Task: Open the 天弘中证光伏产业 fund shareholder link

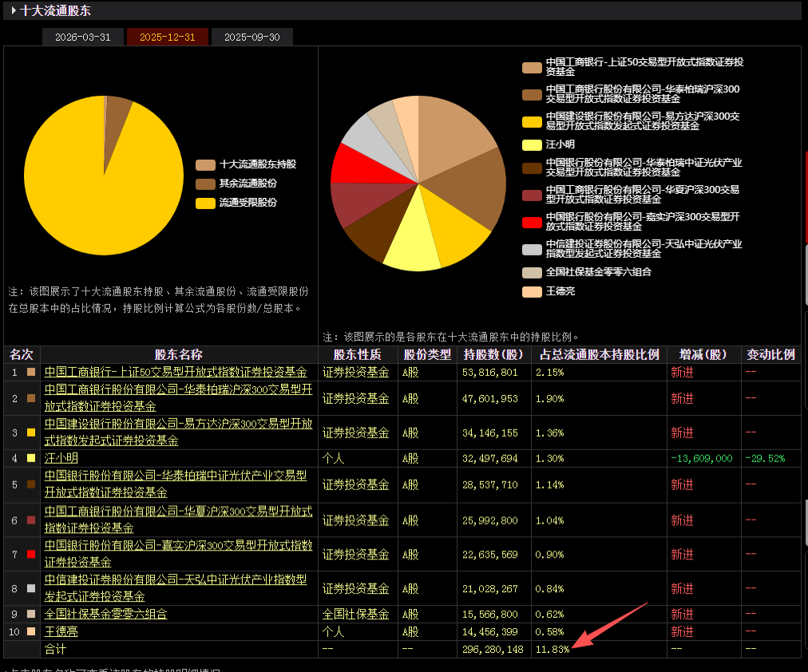Action: coord(175,587)
